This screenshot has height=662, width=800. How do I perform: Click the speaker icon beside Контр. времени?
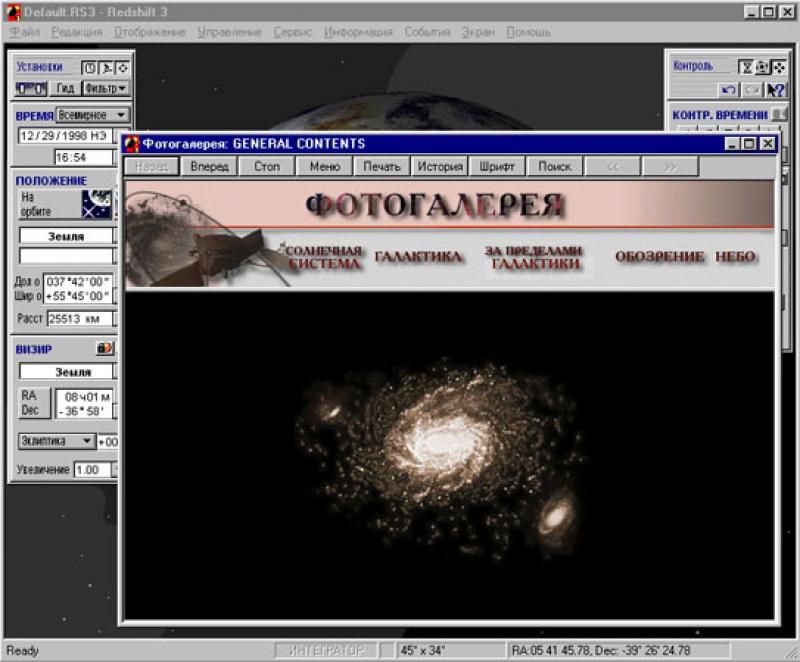tap(778, 115)
